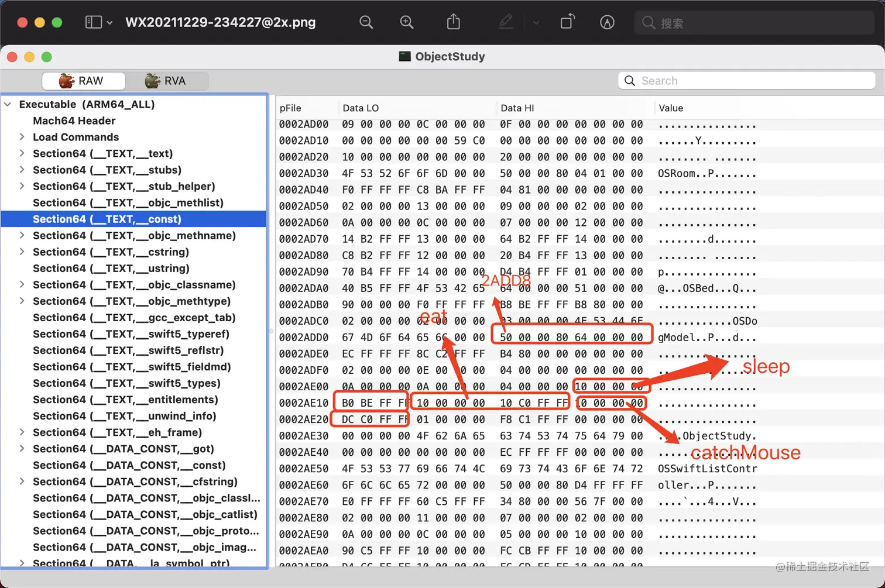Expand the Load Commands node
The height and width of the screenshot is (588, 885).
21,137
